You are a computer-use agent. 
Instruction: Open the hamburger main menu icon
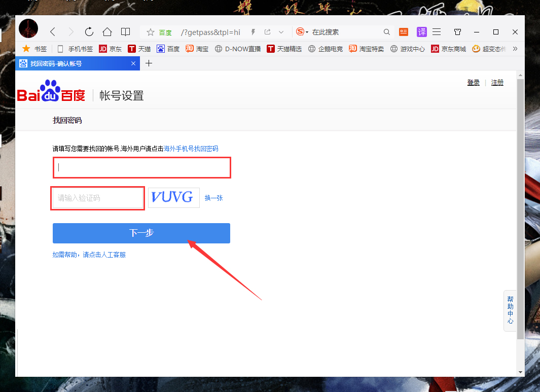pyautogui.click(x=437, y=31)
